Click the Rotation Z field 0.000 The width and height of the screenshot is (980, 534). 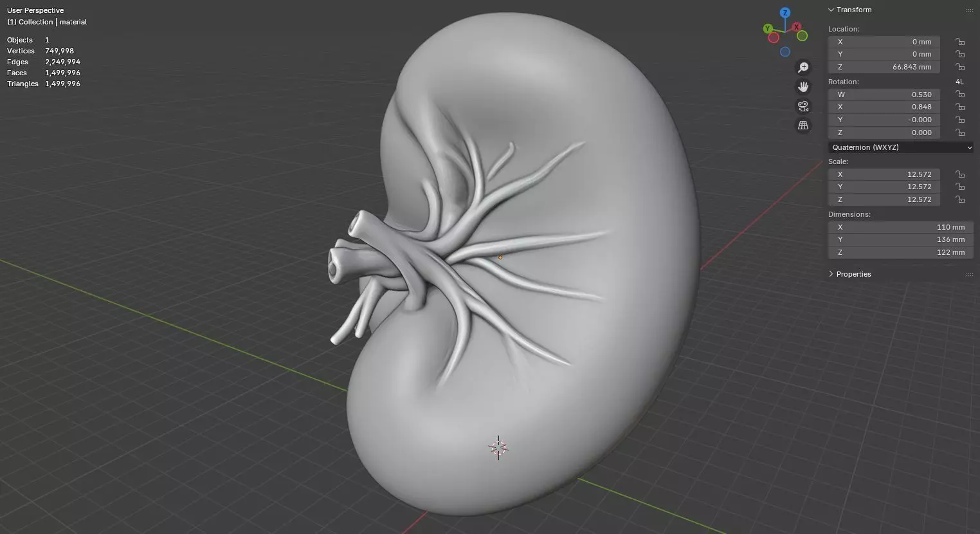[x=884, y=133]
